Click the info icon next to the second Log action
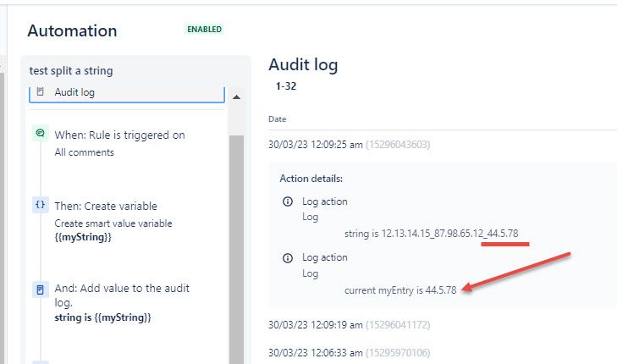This screenshot has height=364, width=617. 288,257
